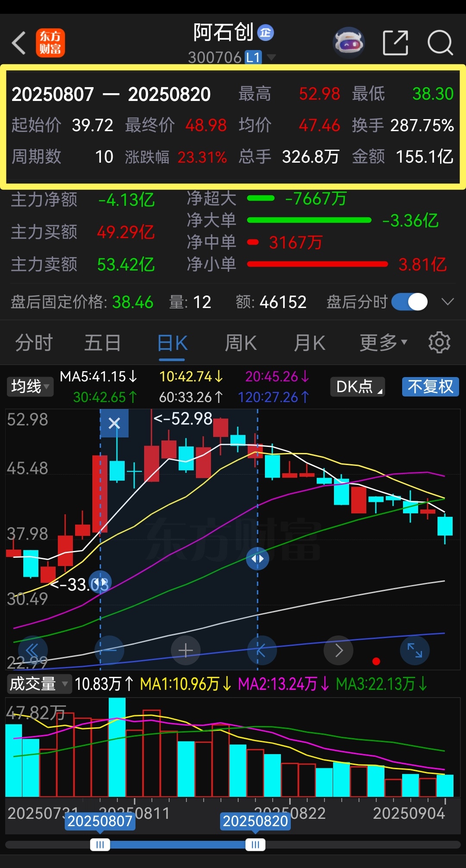This screenshot has width=466, height=868.
Task: Tap the 企 badge beside stock name
Action: click(265, 33)
